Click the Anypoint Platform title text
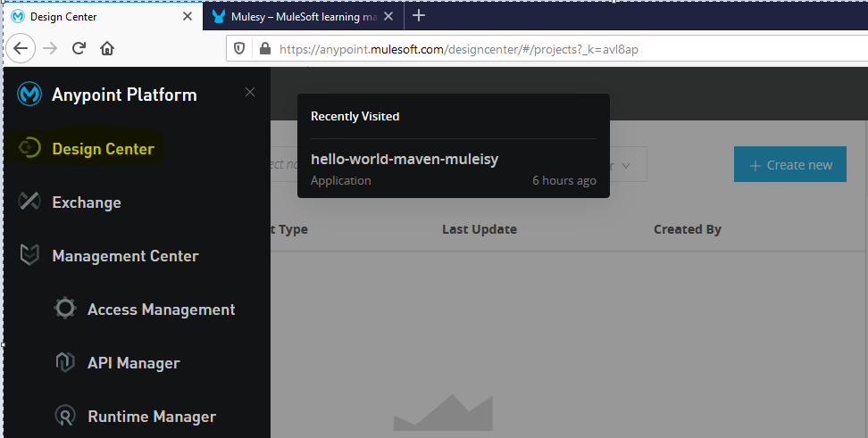 tap(124, 95)
